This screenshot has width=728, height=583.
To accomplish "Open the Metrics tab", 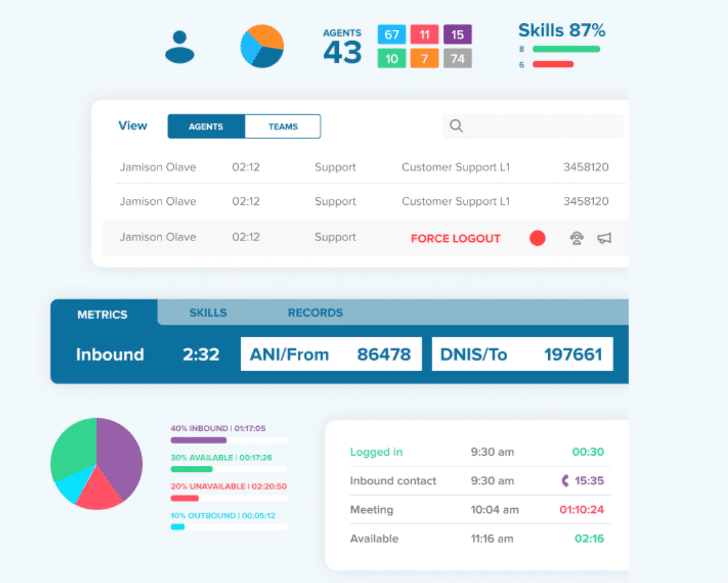I will (102, 314).
